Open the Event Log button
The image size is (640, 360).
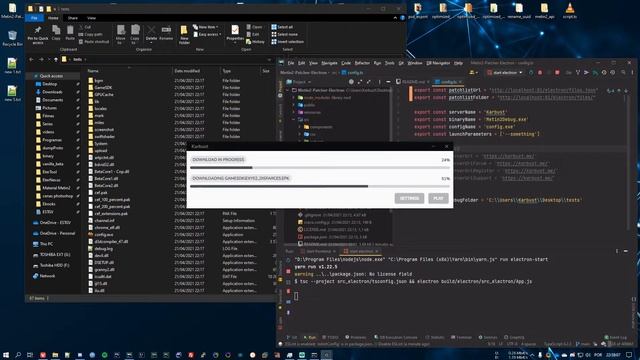coord(615,338)
